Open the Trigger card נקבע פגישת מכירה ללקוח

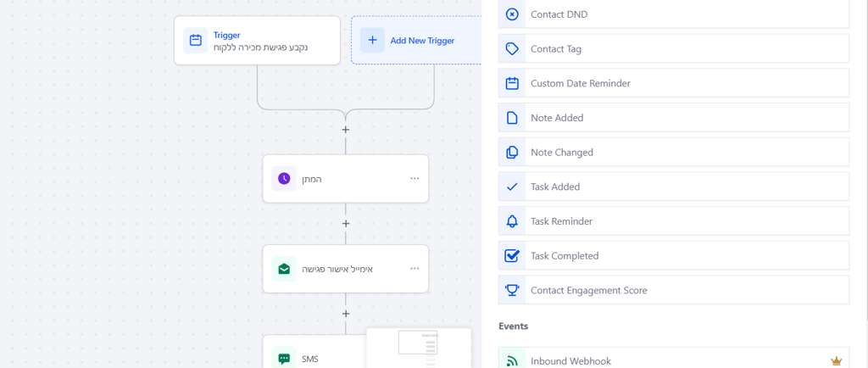pos(257,41)
